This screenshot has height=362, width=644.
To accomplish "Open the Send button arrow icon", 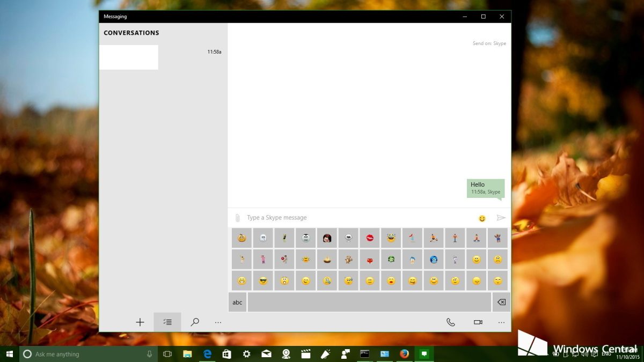I will coord(501,217).
